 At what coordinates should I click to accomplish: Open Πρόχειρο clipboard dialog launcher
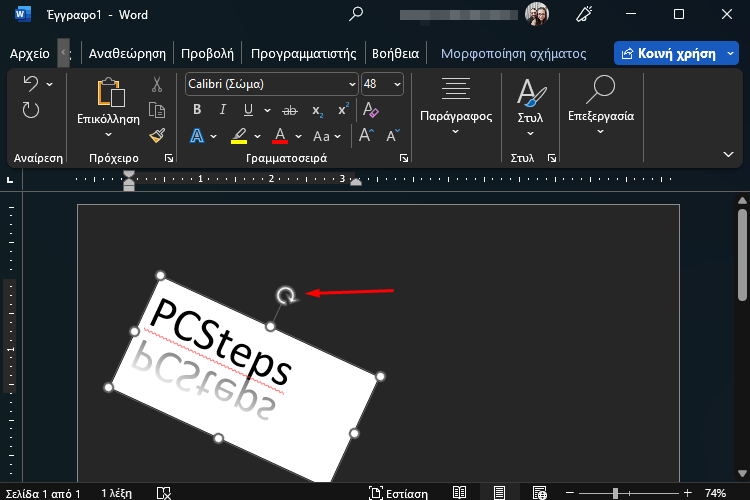(x=169, y=158)
